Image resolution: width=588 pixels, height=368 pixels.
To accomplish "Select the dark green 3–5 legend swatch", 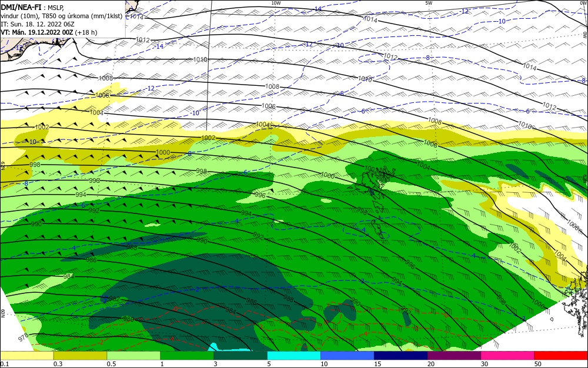I will click(x=240, y=356).
